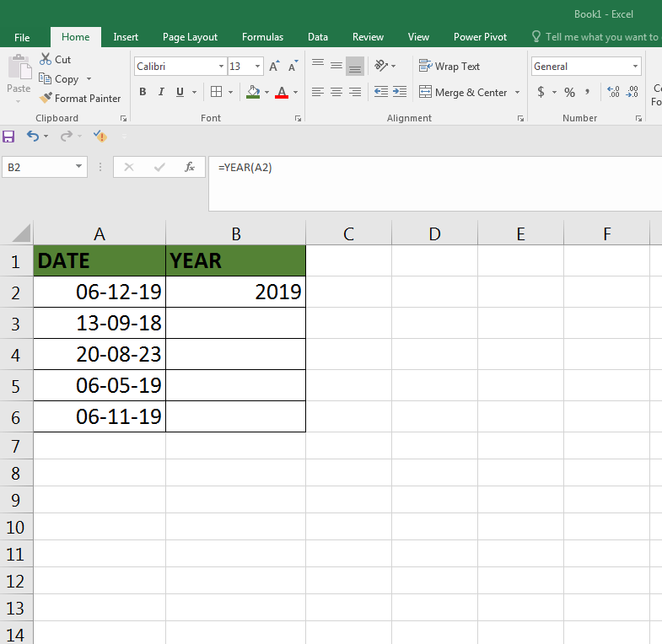Click the Undo arrow
This screenshot has height=644, width=662.
[x=33, y=136]
